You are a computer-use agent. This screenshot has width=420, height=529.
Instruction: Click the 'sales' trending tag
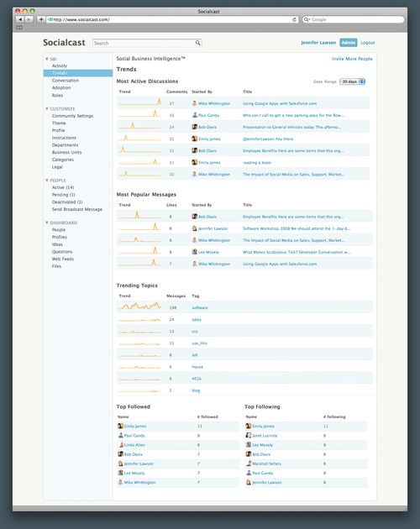(197, 319)
